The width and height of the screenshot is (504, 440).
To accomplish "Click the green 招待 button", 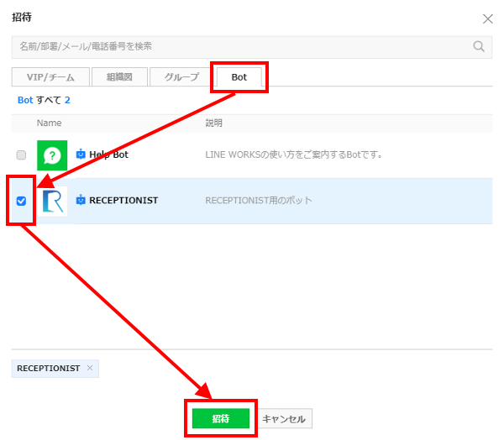I will 221,418.
